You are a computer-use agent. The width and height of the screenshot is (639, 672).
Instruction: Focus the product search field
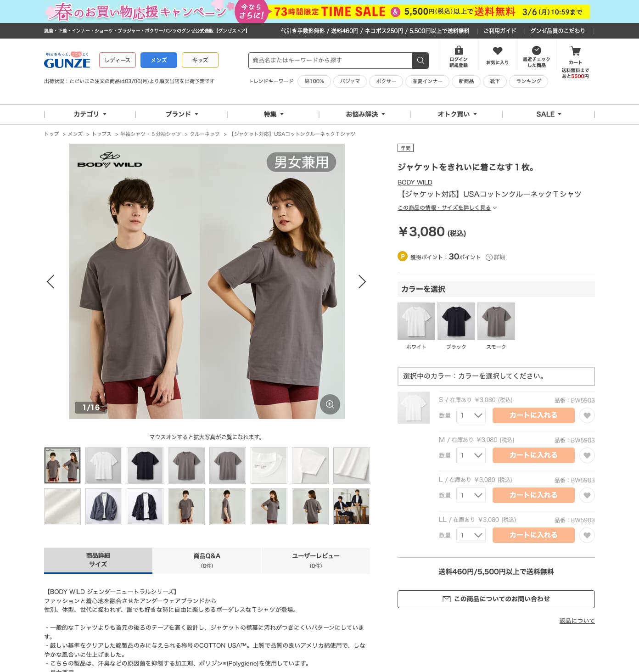pyautogui.click(x=331, y=61)
